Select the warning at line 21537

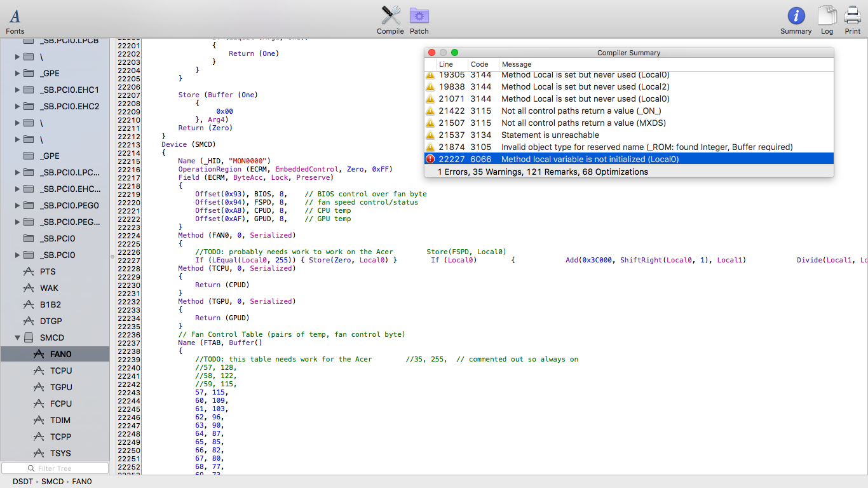point(550,135)
